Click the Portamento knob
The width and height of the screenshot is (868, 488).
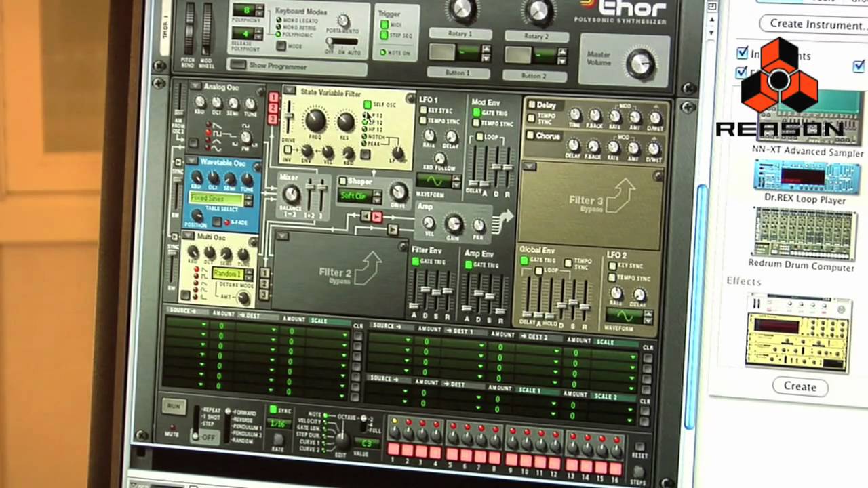(x=344, y=21)
